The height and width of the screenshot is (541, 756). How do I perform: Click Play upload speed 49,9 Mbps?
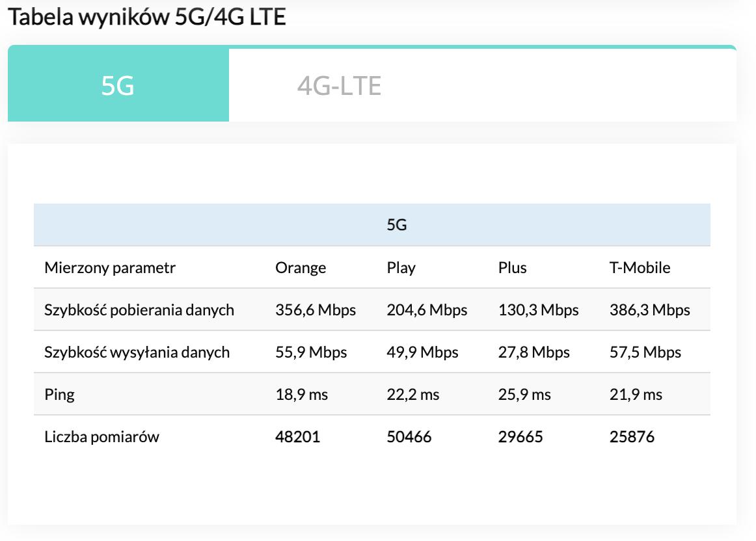(x=422, y=352)
